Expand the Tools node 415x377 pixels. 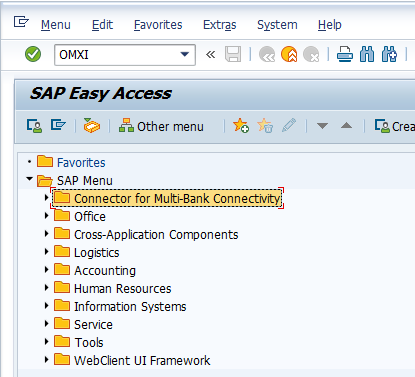(47, 342)
